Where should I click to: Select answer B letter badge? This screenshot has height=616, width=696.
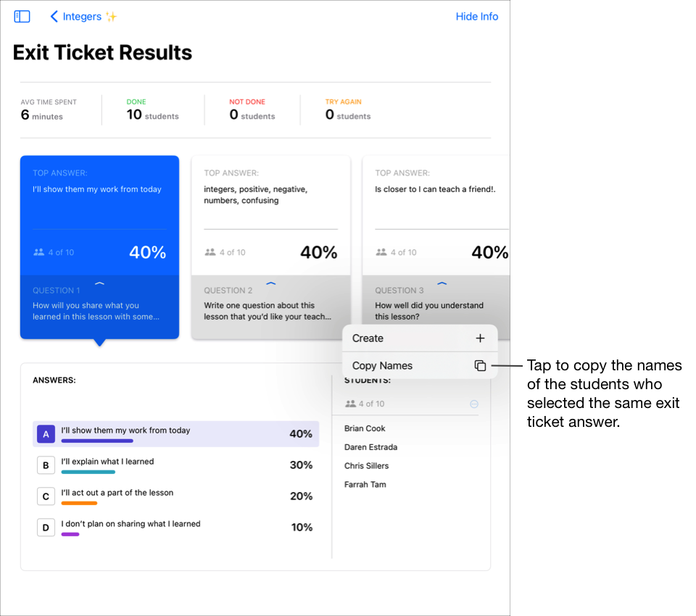point(46,465)
